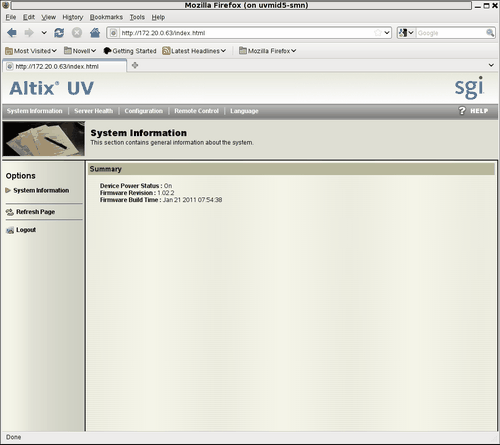This screenshot has width=500, height=445.
Task: Open the Edit menu
Action: tap(29, 17)
